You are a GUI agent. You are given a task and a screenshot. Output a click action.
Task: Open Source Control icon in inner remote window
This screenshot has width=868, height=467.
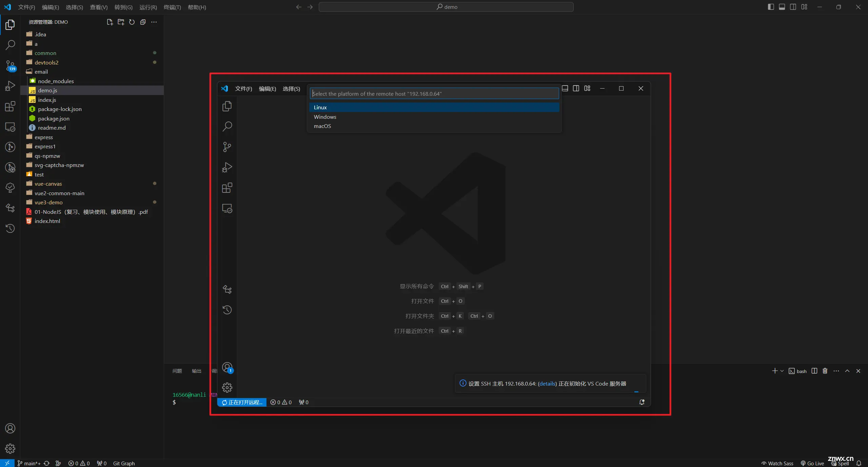coord(227,147)
